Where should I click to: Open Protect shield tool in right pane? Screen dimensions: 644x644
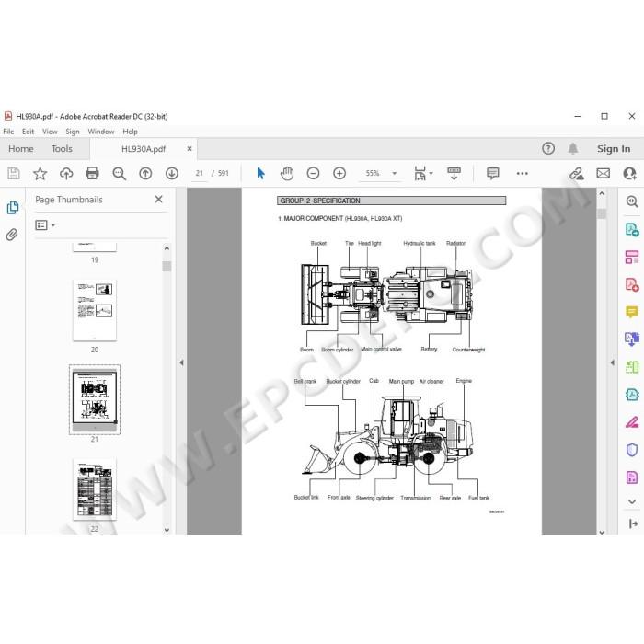[x=632, y=450]
